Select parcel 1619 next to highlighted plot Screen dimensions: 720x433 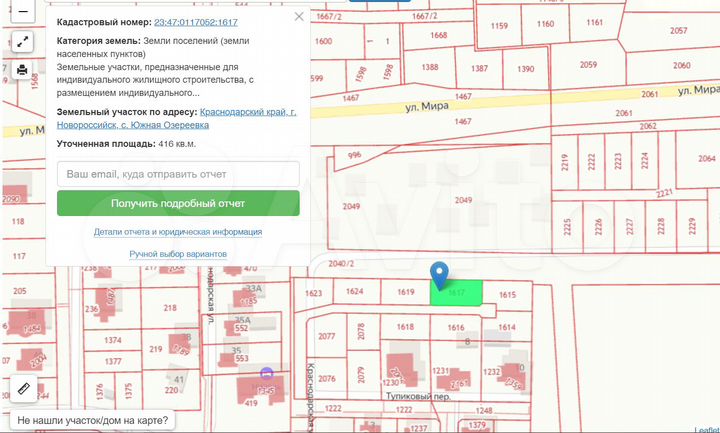pyautogui.click(x=405, y=293)
